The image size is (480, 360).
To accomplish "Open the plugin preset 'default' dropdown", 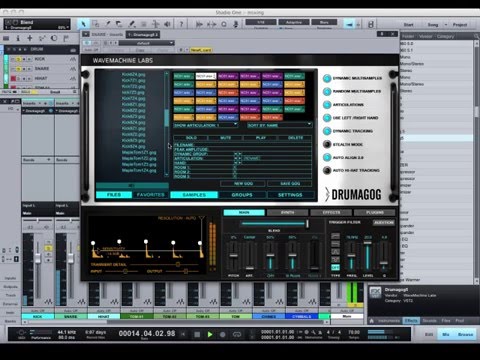I will click(x=146, y=43).
